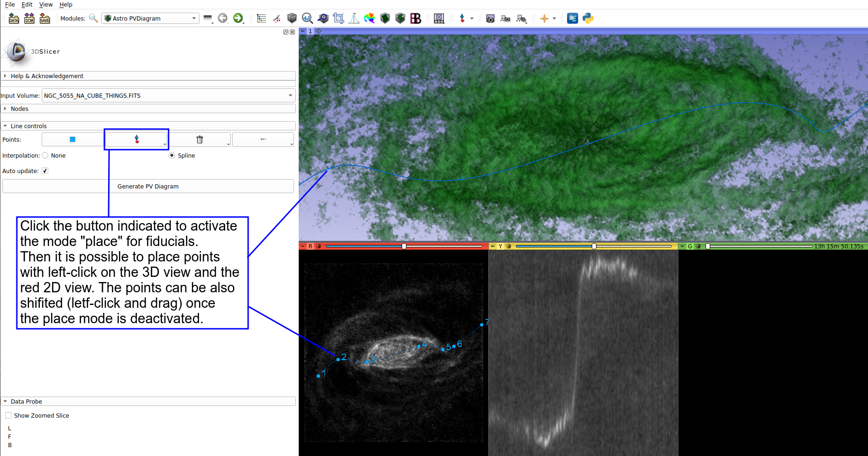Click the Load DATA toolbar icon
868x456 pixels.
14,18
